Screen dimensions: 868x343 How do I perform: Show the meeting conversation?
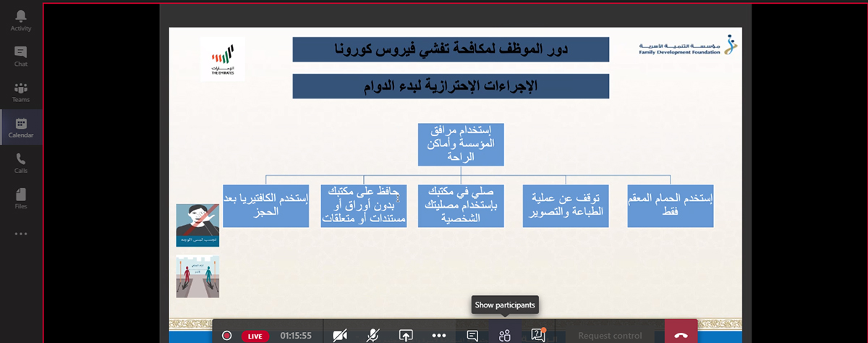(x=472, y=335)
